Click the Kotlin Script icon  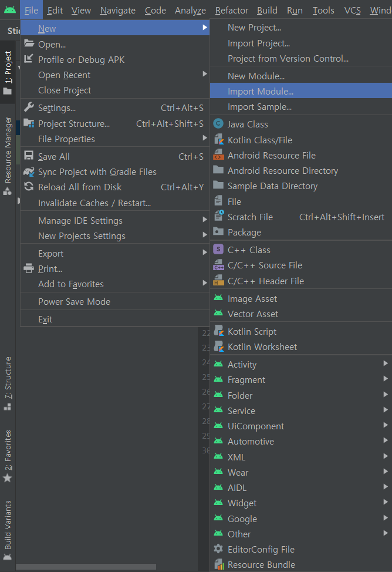coord(219,331)
